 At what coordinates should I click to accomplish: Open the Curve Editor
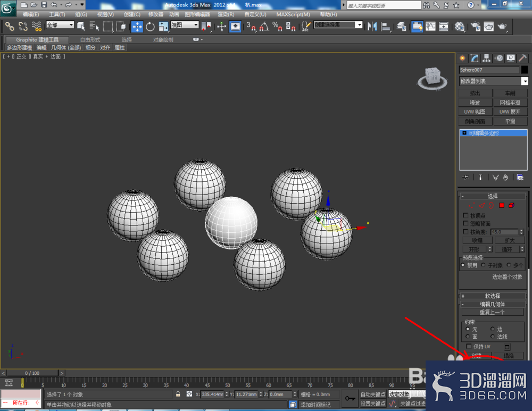click(430, 27)
